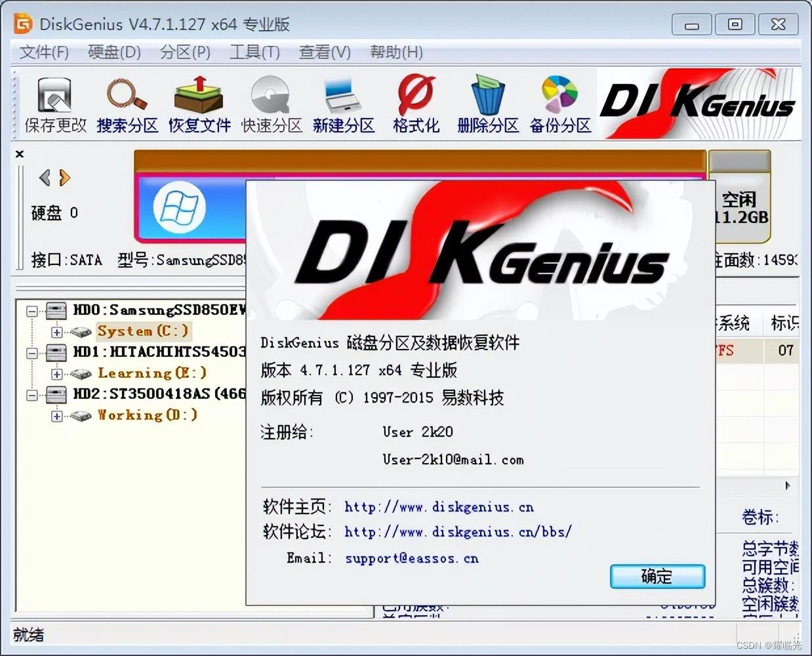Expand the System (C:) partition node

tap(57, 332)
